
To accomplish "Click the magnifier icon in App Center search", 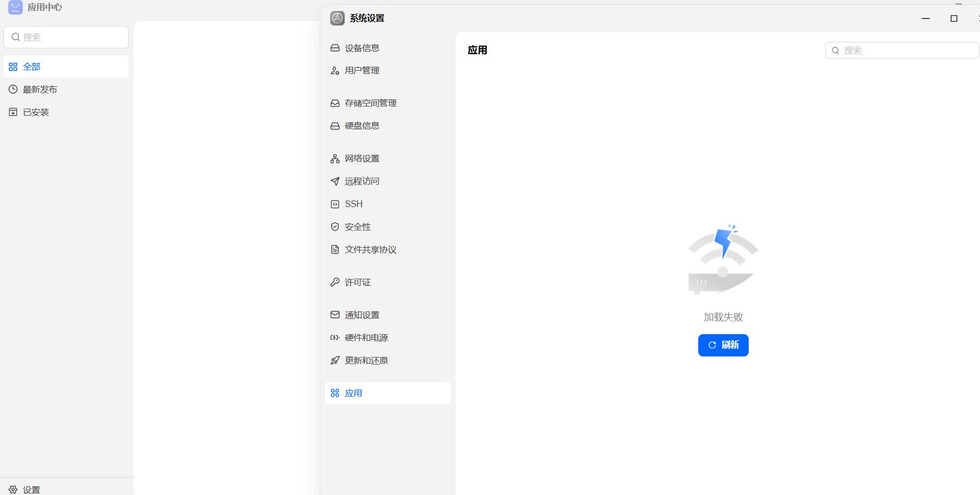I will (x=16, y=37).
